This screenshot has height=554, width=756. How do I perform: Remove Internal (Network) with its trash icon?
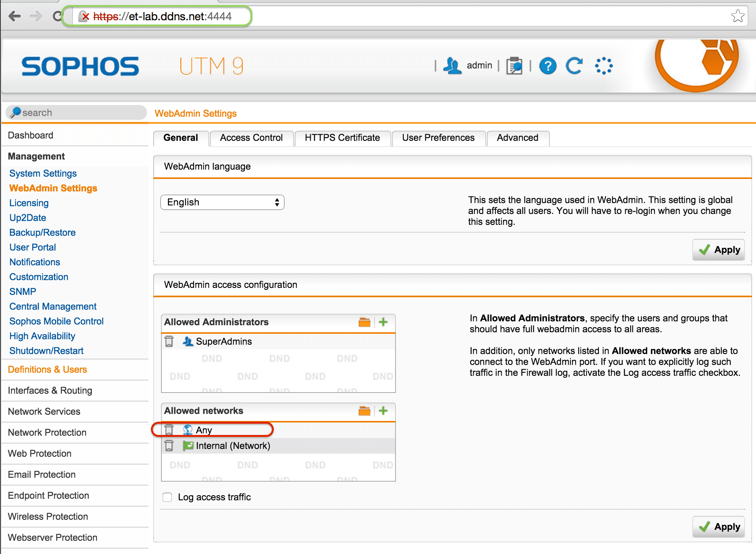point(169,445)
